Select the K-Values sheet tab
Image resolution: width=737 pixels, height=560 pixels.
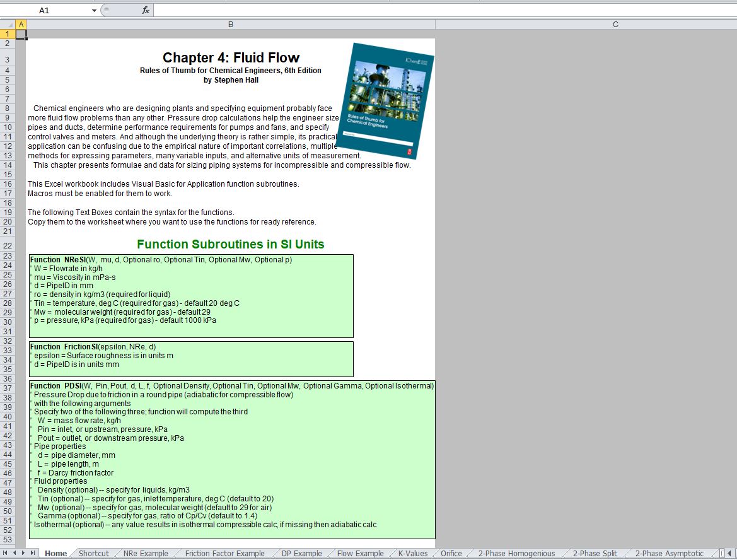[413, 554]
